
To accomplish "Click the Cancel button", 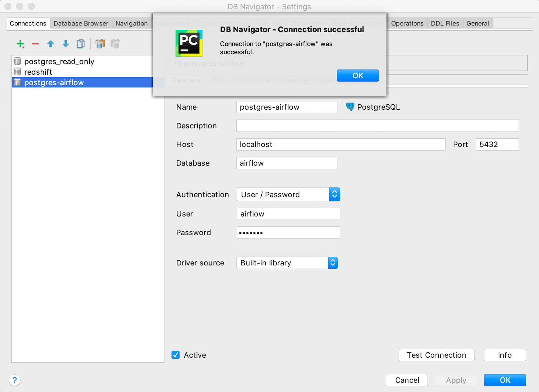I will pos(407,380).
